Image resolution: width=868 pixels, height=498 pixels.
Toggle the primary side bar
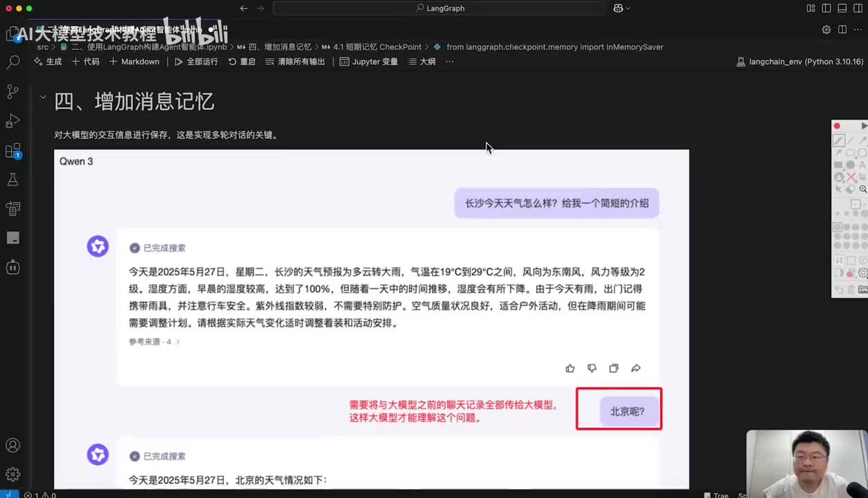pyautogui.click(x=826, y=8)
